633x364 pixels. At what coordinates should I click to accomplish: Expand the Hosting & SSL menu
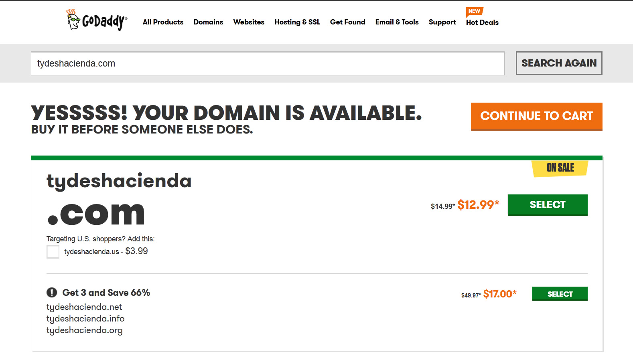(297, 22)
